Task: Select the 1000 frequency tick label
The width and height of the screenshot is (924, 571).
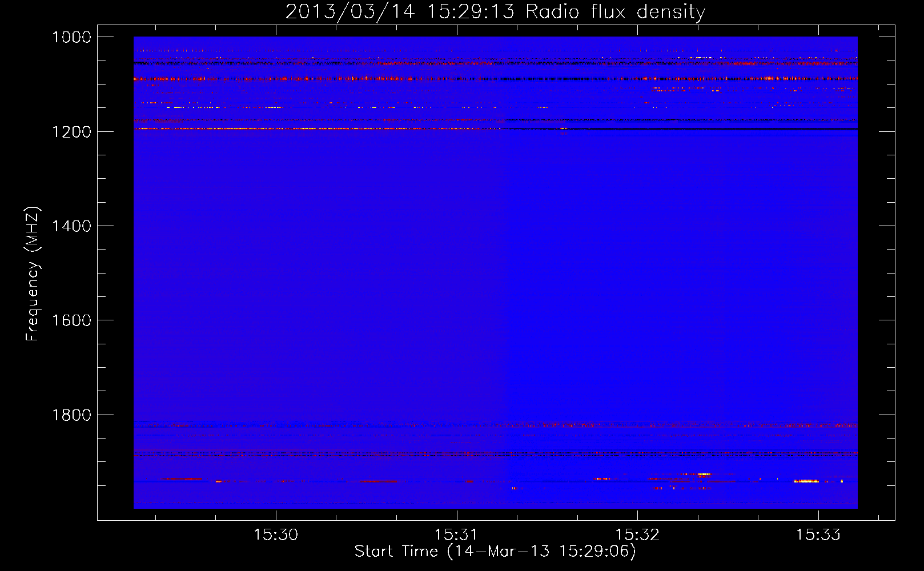Action: 72,37
